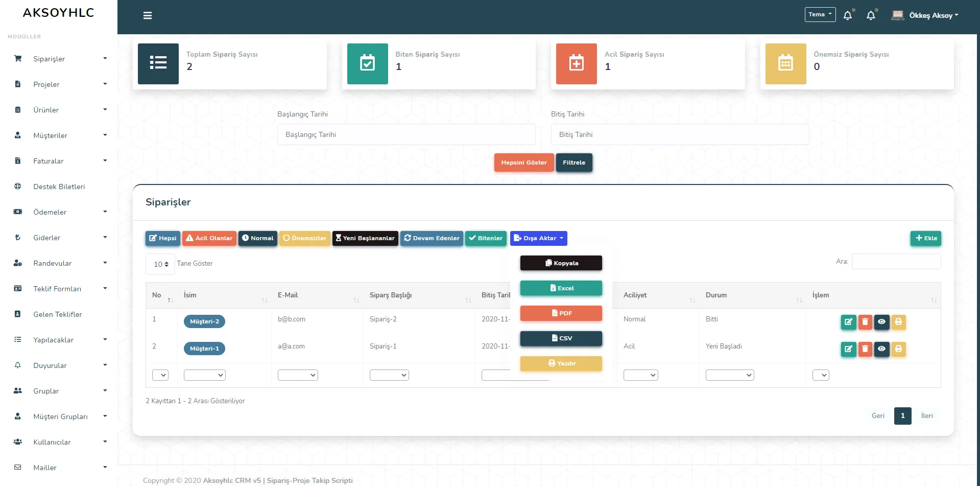Click the invoice icon beside Faturalar

(x=18, y=160)
